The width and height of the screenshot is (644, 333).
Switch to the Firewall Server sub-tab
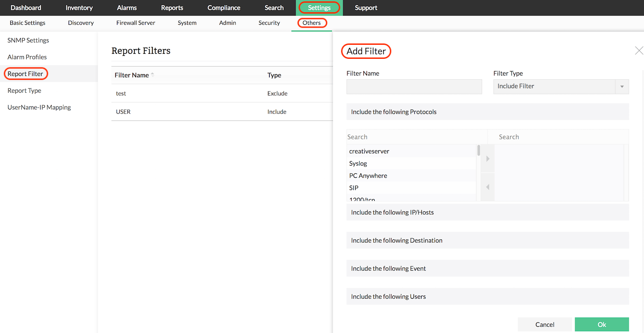pyautogui.click(x=136, y=23)
